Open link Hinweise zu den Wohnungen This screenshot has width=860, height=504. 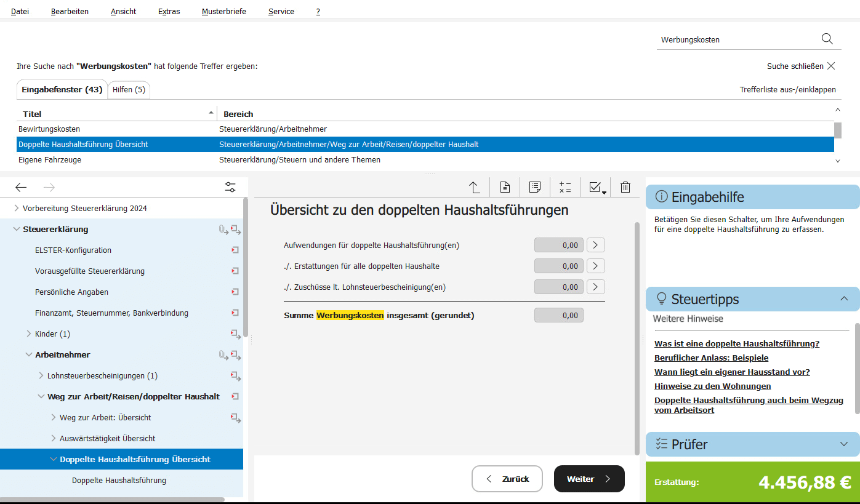click(712, 386)
